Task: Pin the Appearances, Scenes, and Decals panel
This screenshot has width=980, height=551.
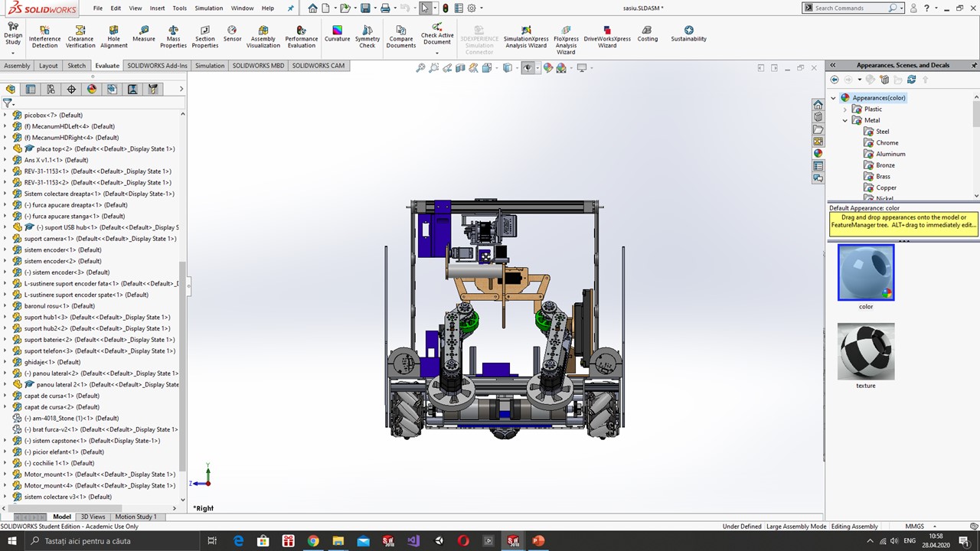Action: click(x=974, y=65)
